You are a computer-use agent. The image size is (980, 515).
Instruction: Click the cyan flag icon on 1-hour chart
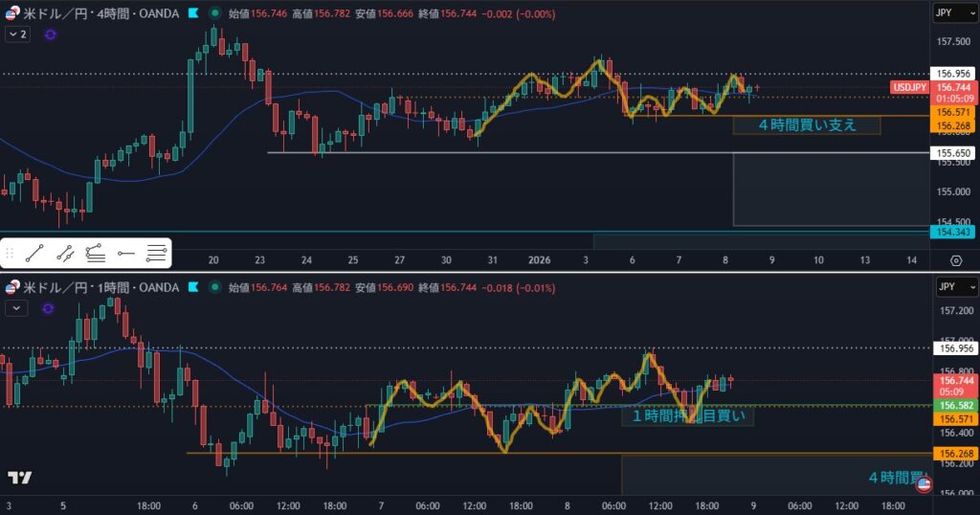(193, 287)
